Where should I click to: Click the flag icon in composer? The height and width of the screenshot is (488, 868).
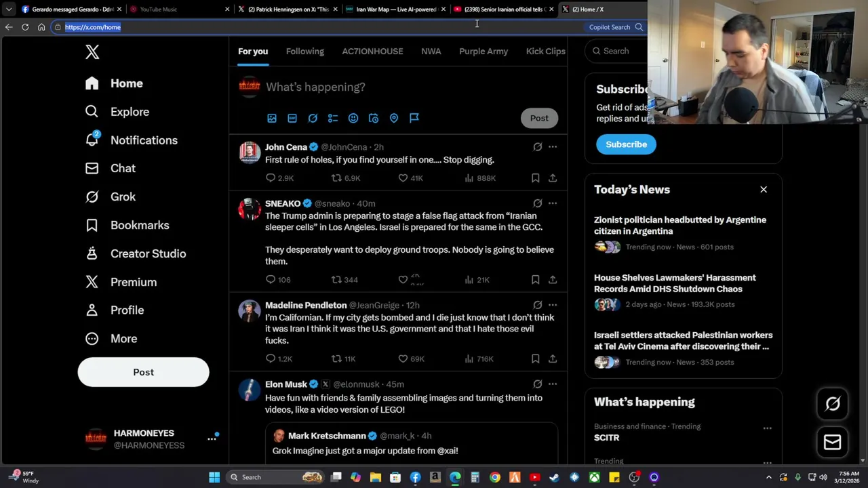click(414, 118)
